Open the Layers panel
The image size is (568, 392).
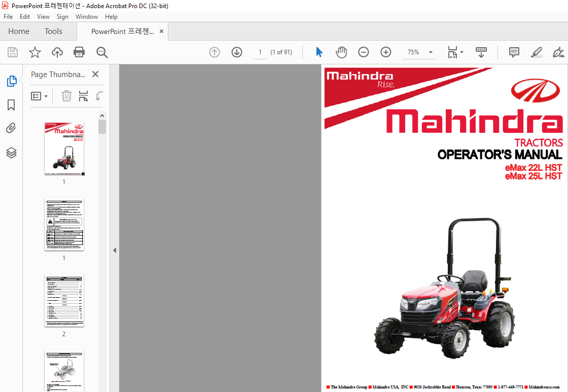tap(11, 153)
